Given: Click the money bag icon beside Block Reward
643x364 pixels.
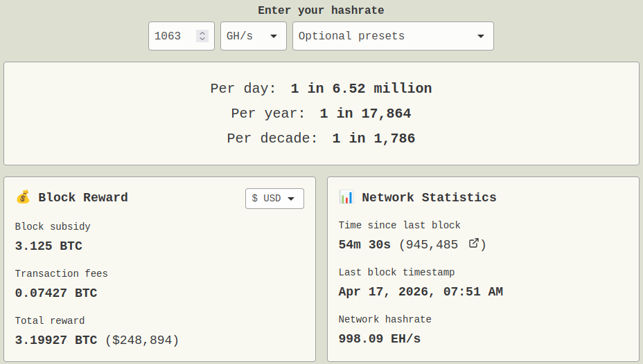Looking at the screenshot, I should pyautogui.click(x=23, y=198).
